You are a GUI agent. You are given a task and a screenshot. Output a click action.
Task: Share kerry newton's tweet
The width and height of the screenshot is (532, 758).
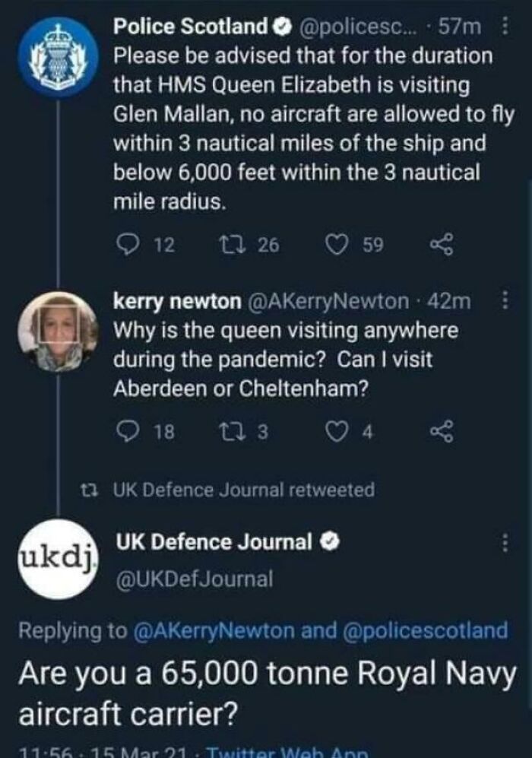(x=440, y=433)
